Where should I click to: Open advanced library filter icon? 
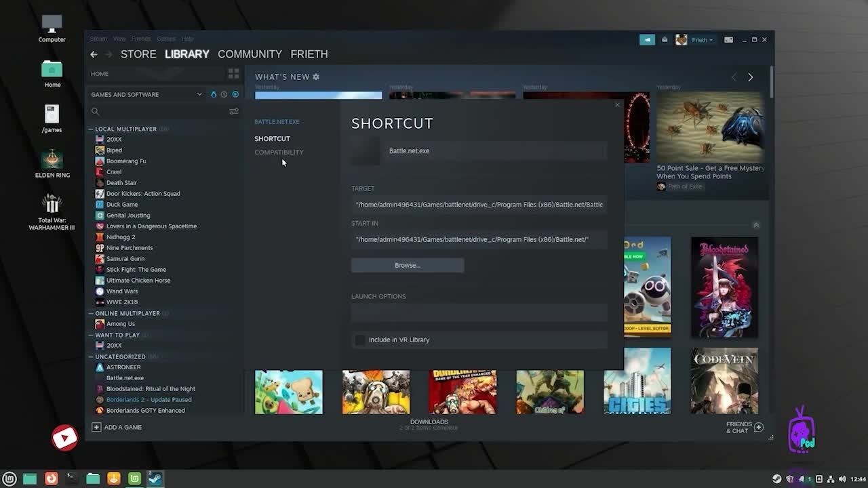pyautogui.click(x=233, y=112)
